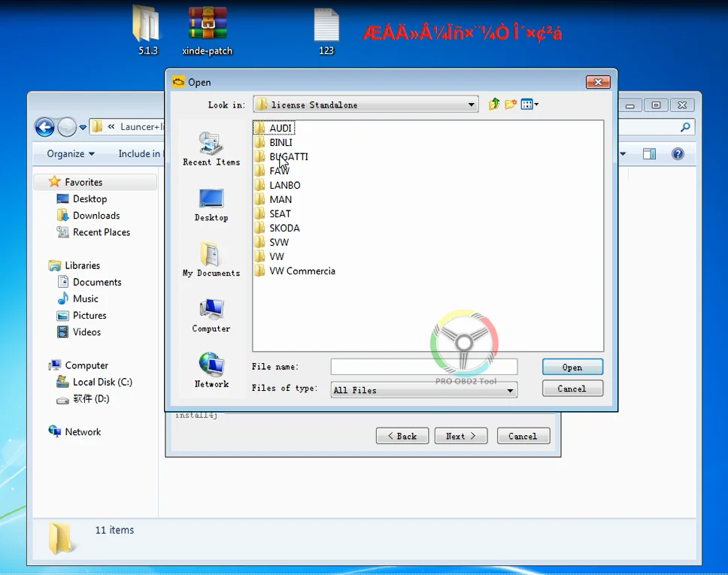Select Recent Items in the places bar

(211, 149)
